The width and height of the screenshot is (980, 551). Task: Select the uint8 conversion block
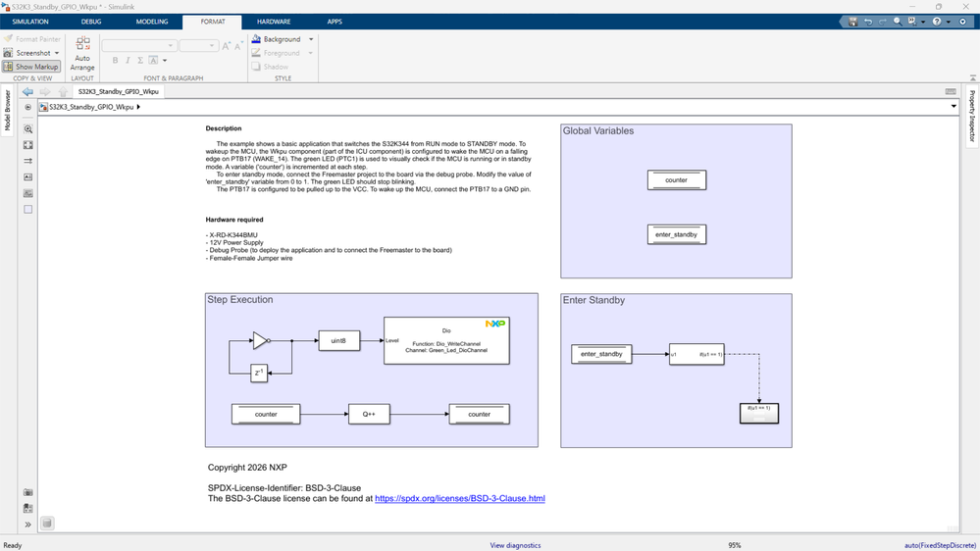(338, 340)
